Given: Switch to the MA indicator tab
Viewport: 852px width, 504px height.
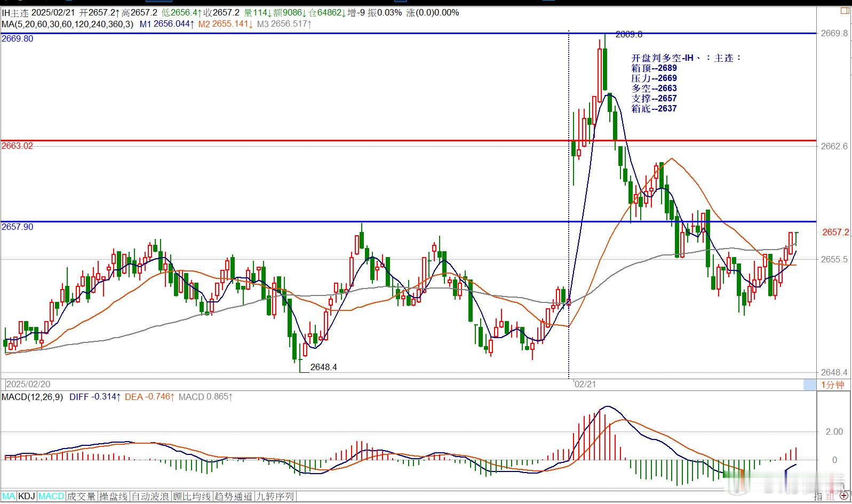Looking at the screenshot, I should [x=9, y=497].
